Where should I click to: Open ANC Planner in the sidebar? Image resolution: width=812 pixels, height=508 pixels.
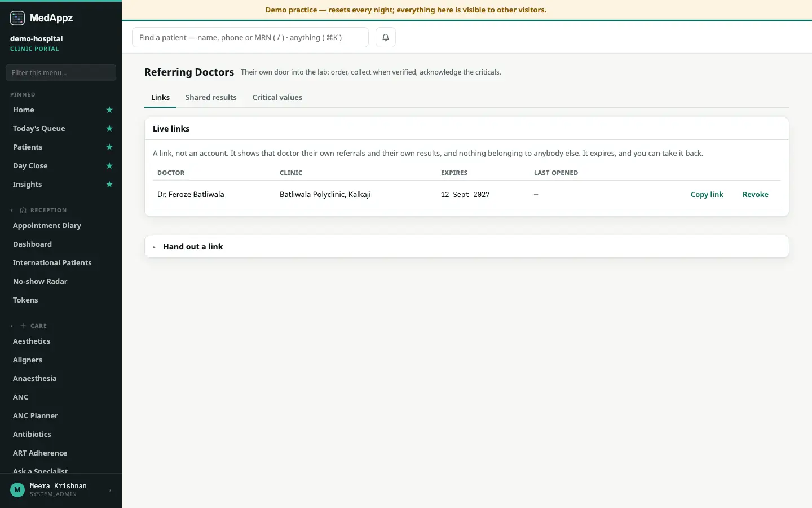(x=36, y=416)
